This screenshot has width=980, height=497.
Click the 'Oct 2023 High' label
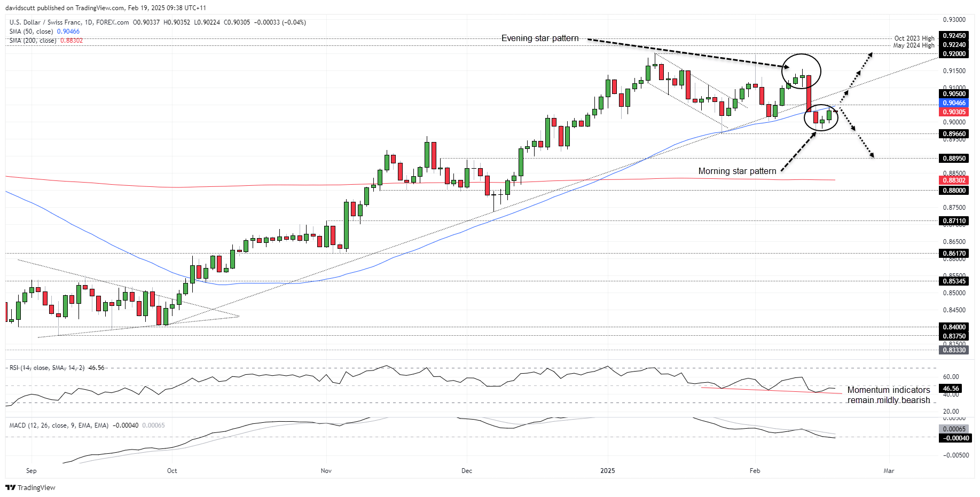pyautogui.click(x=914, y=38)
